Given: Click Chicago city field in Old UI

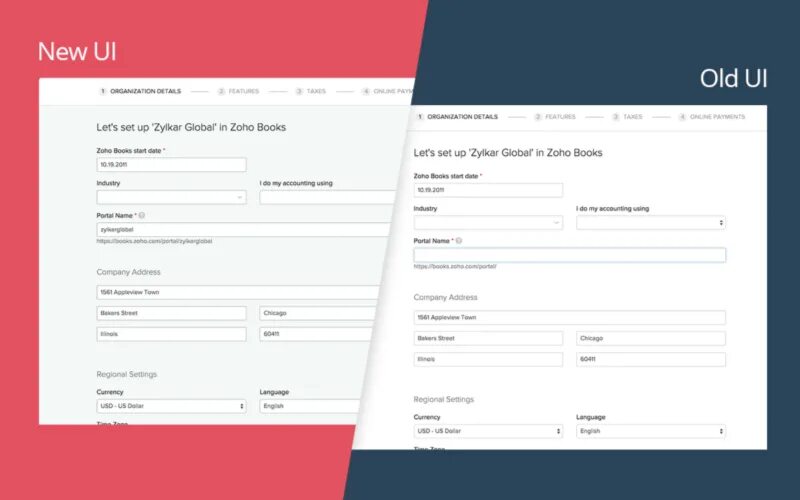Looking at the screenshot, I should [651, 338].
